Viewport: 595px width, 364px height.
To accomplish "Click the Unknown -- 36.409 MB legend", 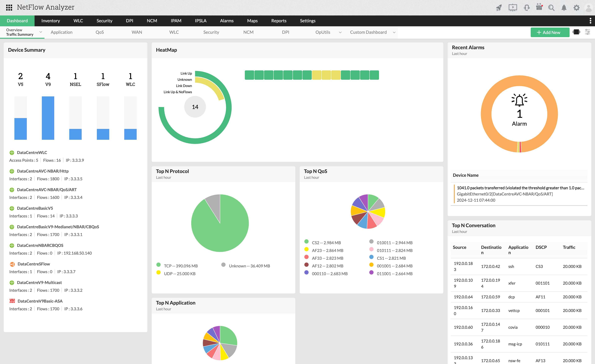I will (x=249, y=266).
